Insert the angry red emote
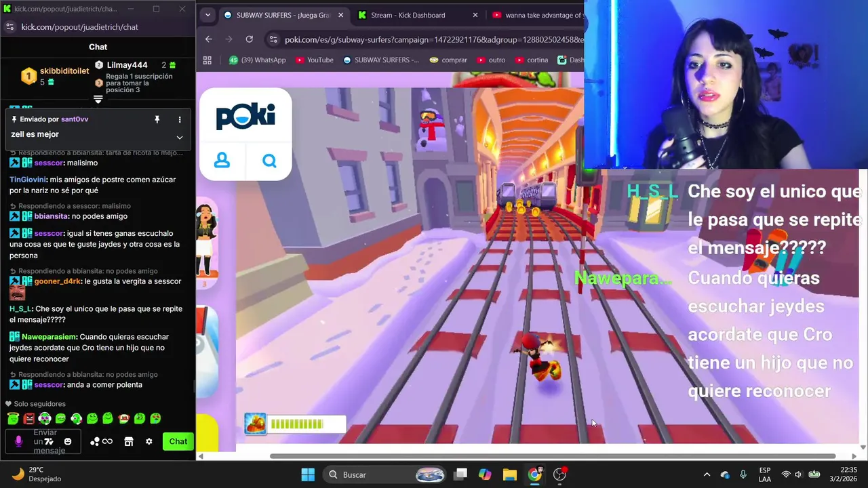 click(x=29, y=418)
